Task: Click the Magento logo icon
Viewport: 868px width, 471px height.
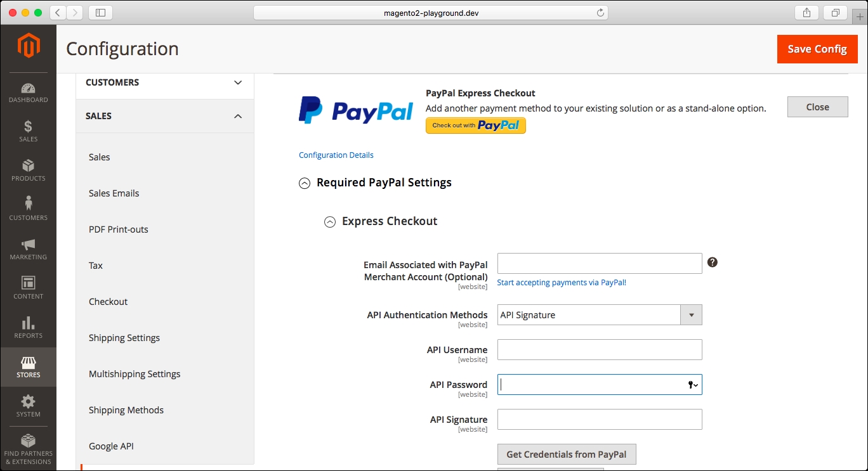Action: [28, 46]
